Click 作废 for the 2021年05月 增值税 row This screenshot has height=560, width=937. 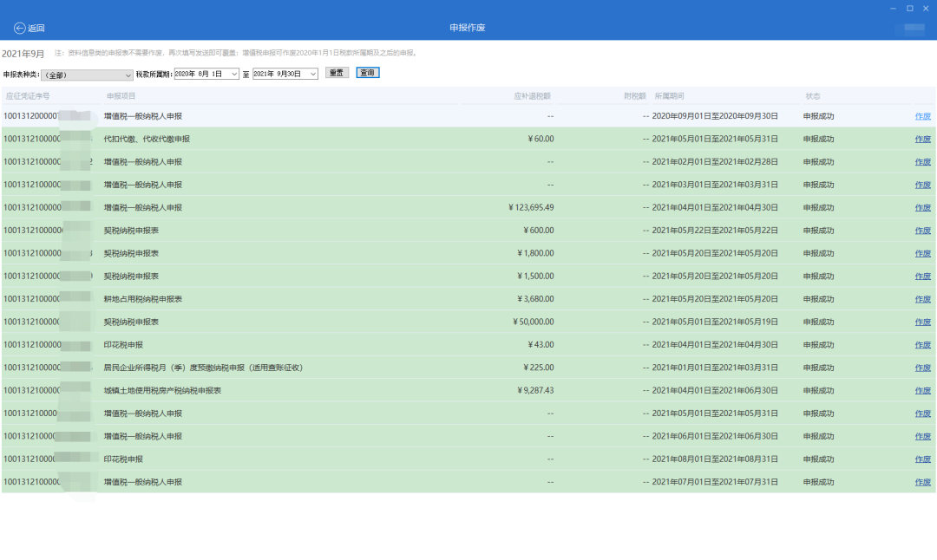pos(922,413)
